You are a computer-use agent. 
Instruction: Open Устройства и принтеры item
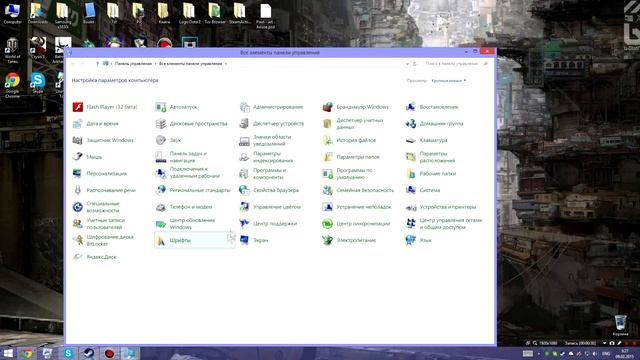(441, 207)
